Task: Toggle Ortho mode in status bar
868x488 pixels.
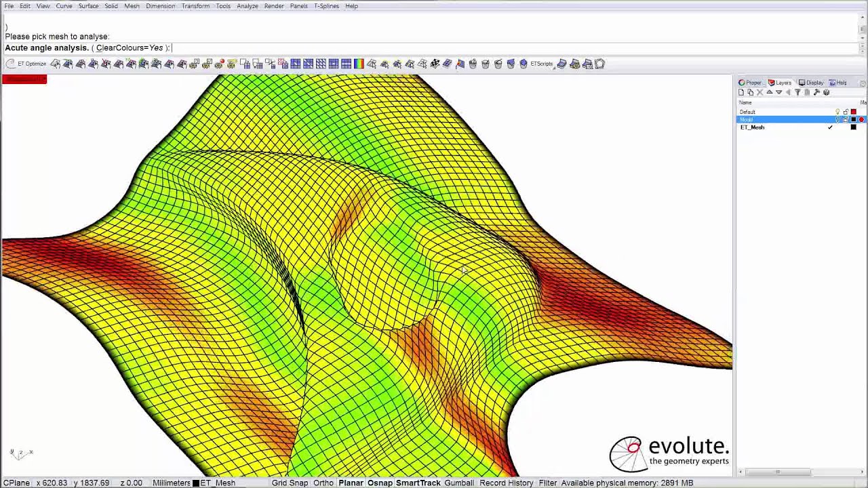Action: click(323, 483)
